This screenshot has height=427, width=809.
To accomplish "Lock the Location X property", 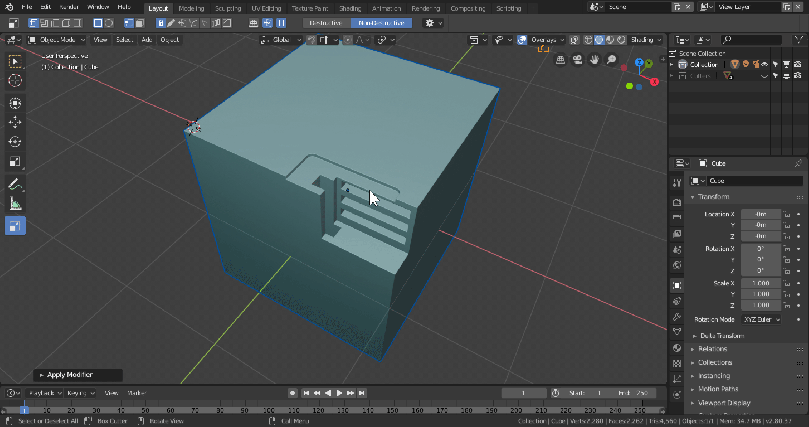I will [787, 214].
